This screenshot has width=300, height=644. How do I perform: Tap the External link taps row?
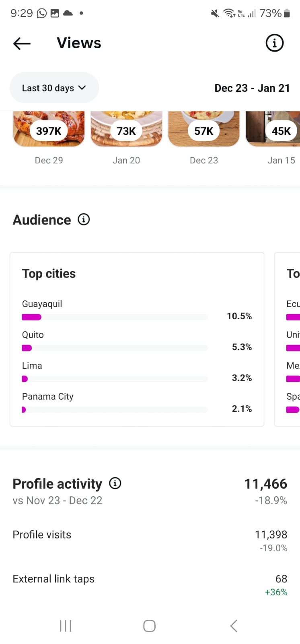[150, 584]
